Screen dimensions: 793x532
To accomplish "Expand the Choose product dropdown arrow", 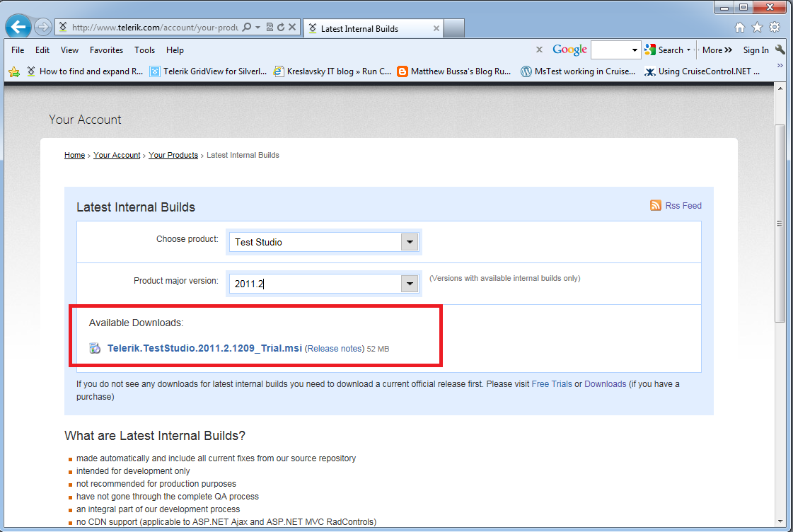I will 410,242.
